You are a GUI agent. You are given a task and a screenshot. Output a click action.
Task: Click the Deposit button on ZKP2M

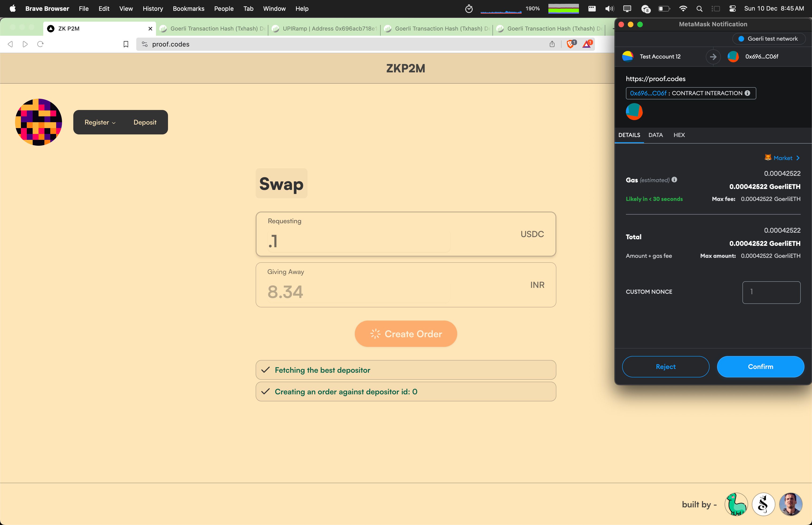pyautogui.click(x=145, y=122)
